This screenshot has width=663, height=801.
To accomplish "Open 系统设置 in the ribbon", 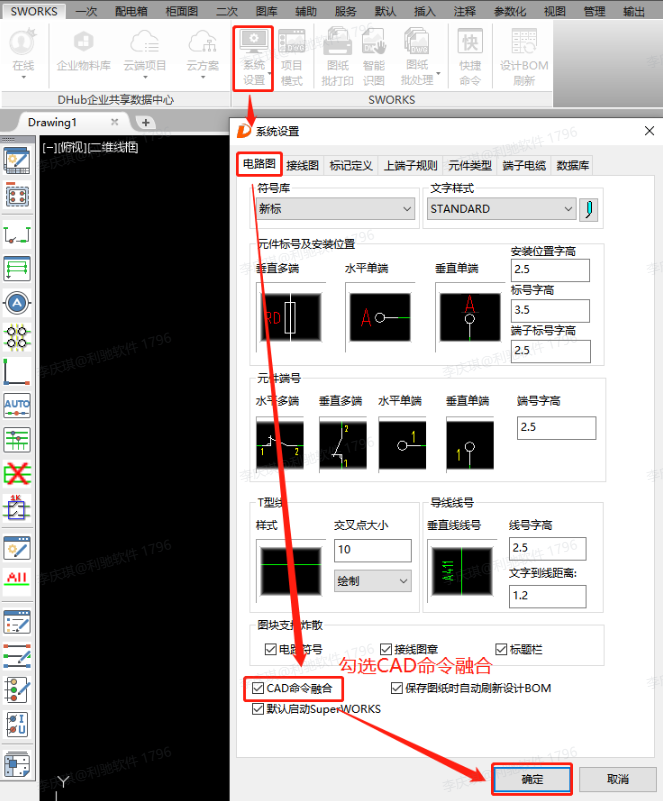I will pos(253,58).
